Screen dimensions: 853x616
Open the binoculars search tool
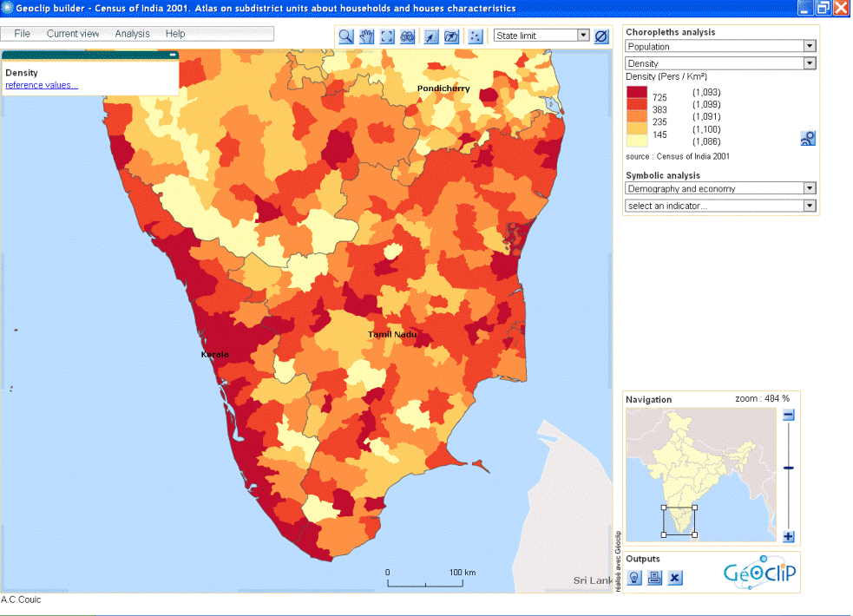[x=408, y=36]
